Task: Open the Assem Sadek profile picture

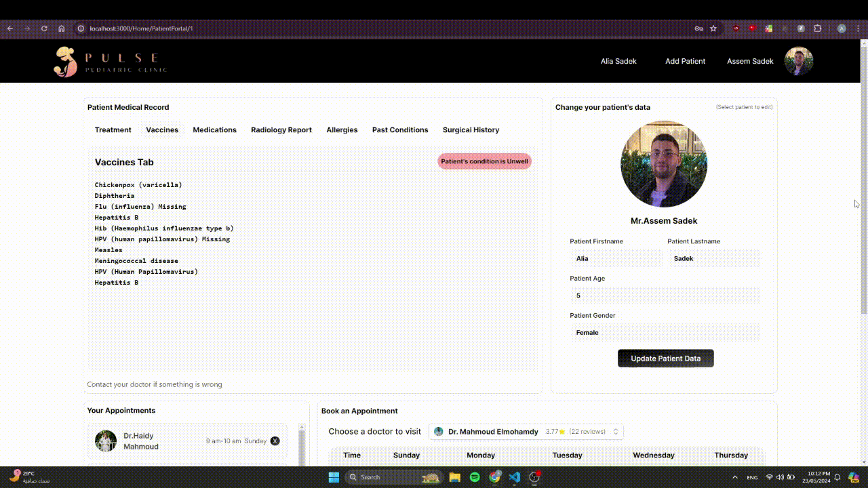Action: 798,61
